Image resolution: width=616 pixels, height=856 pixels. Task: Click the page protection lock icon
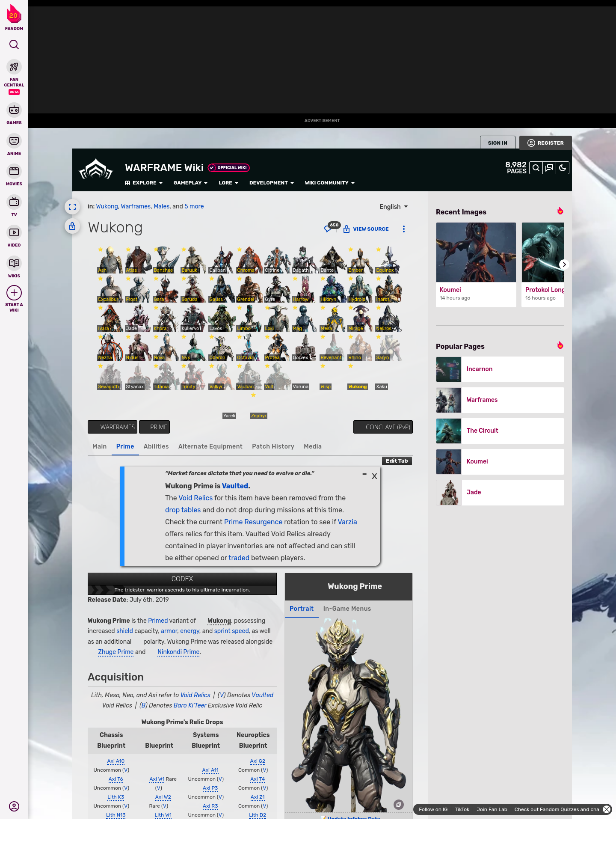pyautogui.click(x=72, y=226)
